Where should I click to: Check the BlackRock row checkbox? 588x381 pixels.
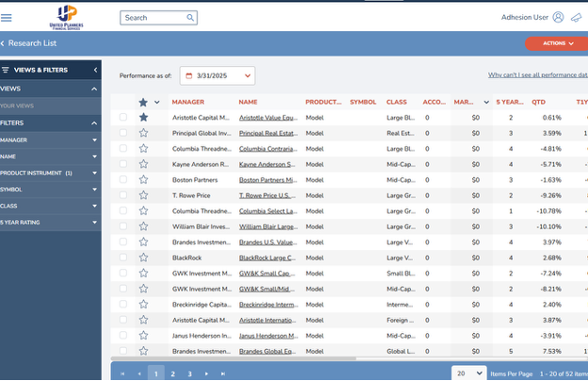point(123,257)
